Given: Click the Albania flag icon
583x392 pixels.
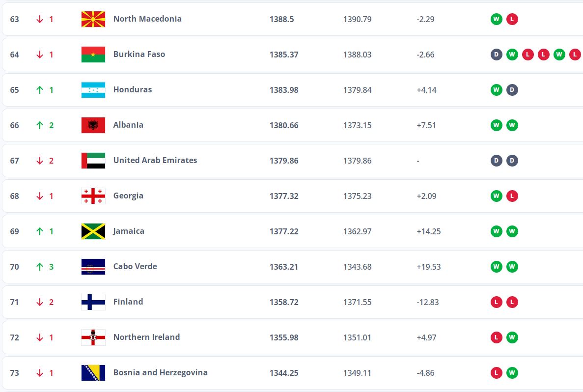Looking at the screenshot, I should [93, 125].
